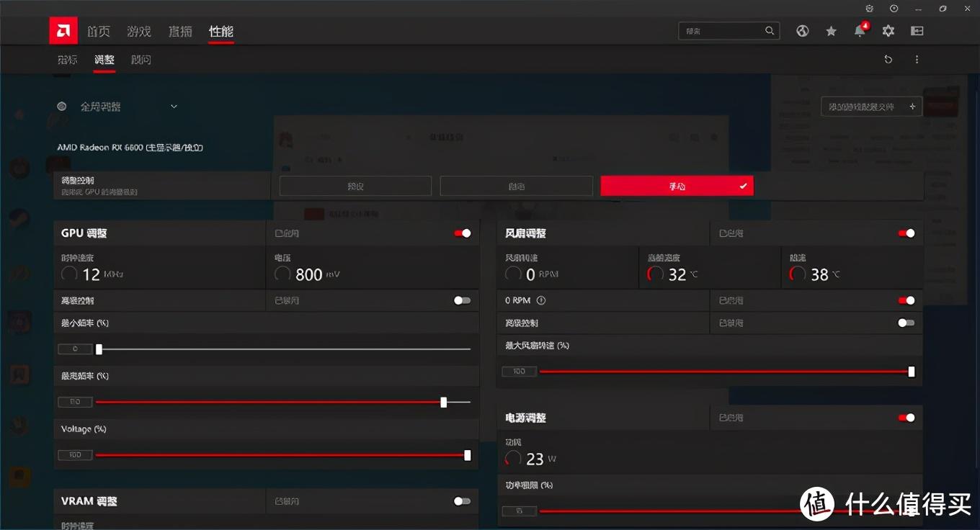Click the Voltage (%) slider
Screen dimensions: 980x530
click(x=283, y=455)
